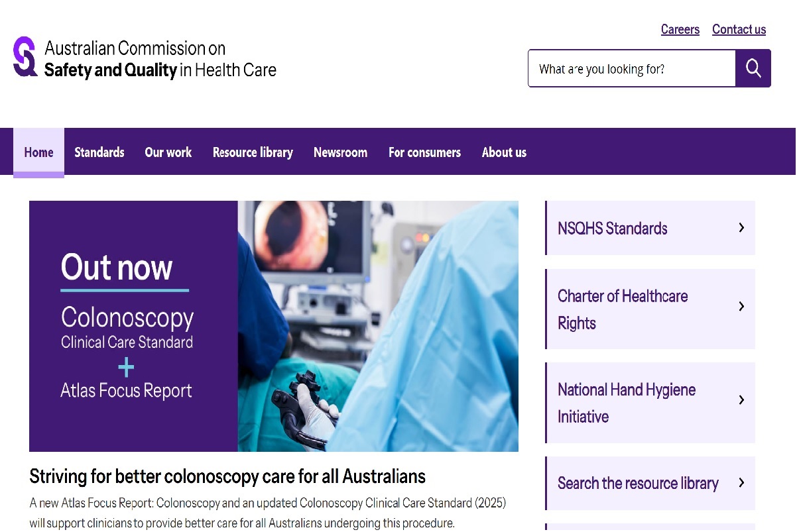
Task: Click the magnifying glass search icon
Action: coord(753,68)
